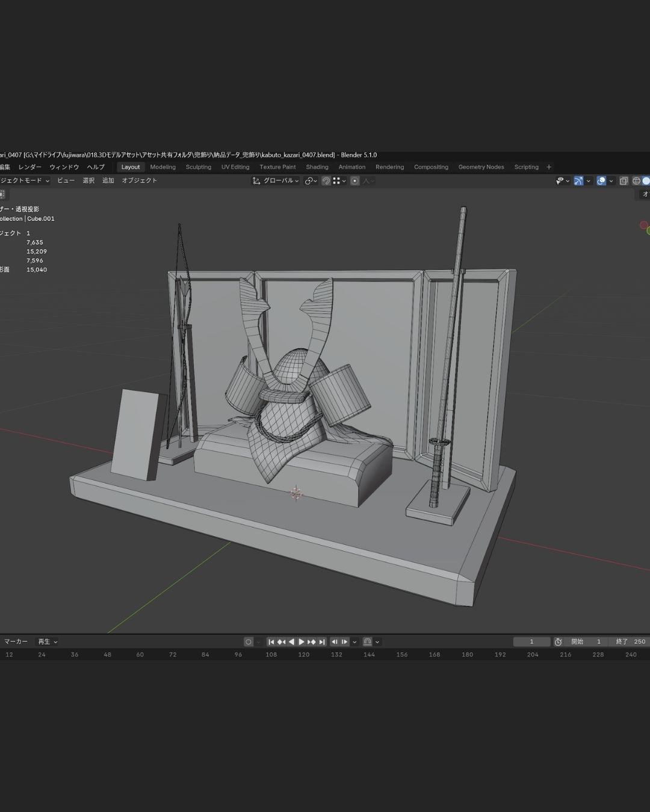Step back one frame in timeline
The image size is (650, 812).
pos(335,642)
